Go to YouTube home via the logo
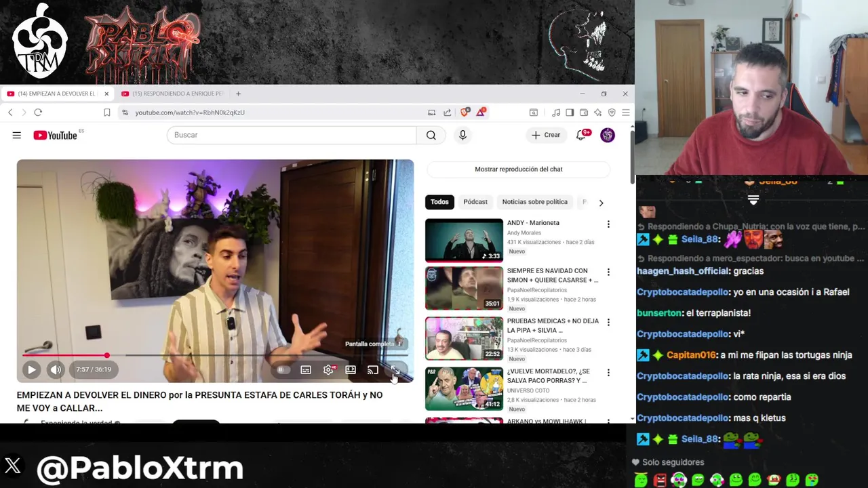868x488 pixels. [56, 135]
